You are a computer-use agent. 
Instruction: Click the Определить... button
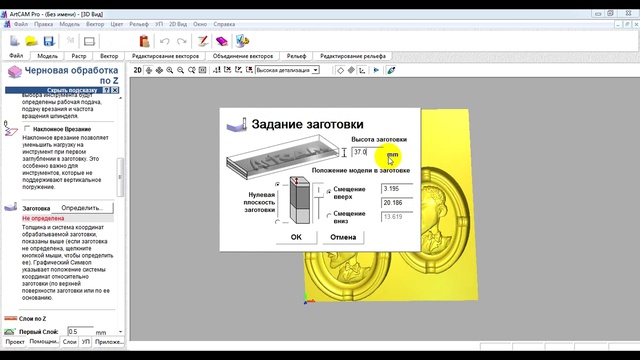(82, 208)
